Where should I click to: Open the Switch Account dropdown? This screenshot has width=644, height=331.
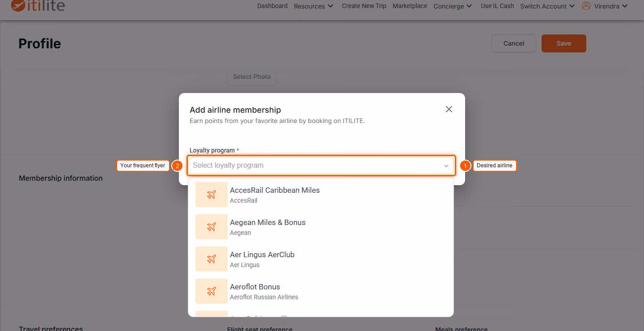[x=547, y=6]
